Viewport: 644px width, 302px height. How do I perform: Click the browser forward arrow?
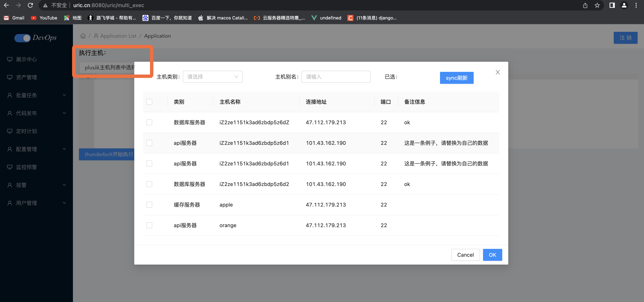(x=18, y=5)
